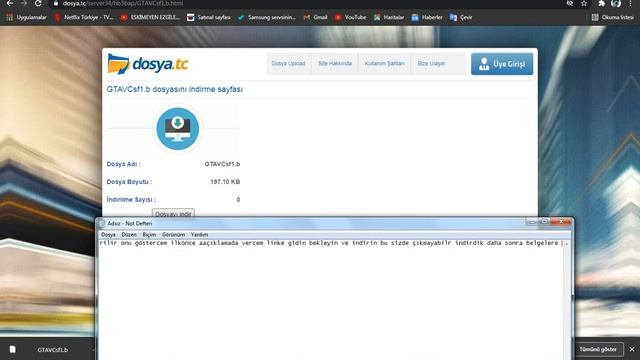Open the Gmail bookmark
Viewport: 640px width, 360px height.
(x=316, y=17)
